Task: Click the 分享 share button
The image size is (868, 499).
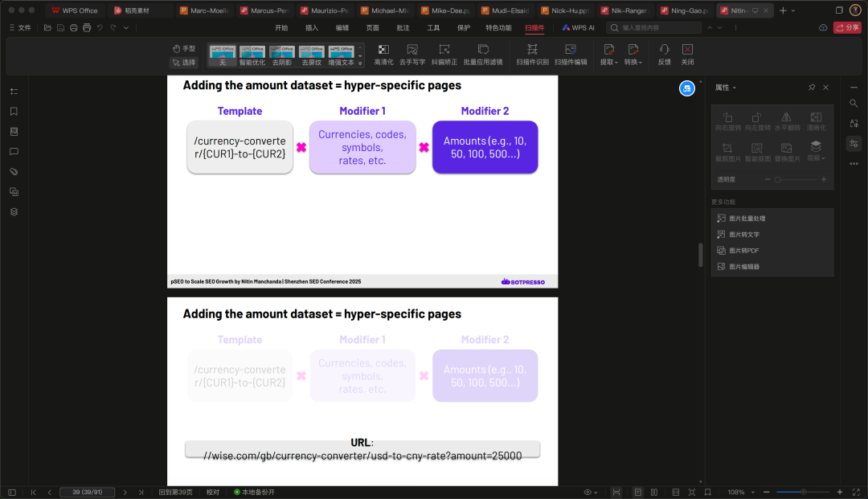Action: coord(847,27)
